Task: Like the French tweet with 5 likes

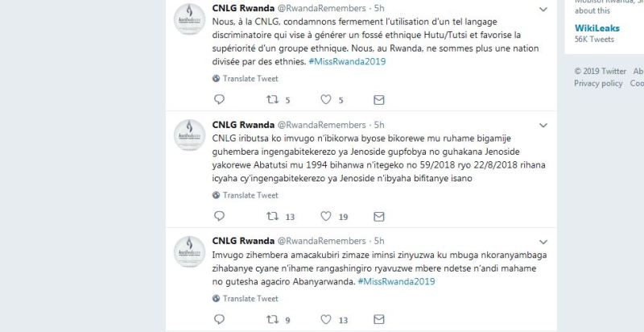Action: 326,99
